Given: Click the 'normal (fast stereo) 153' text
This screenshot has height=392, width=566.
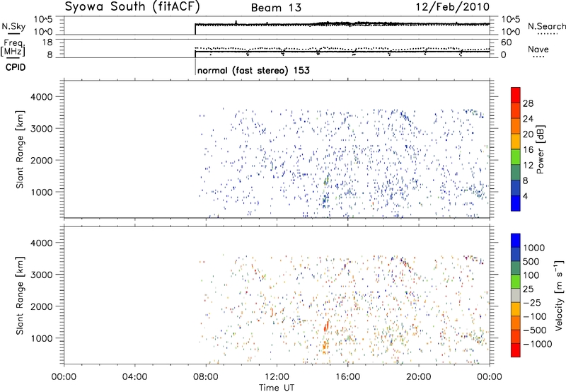Looking at the screenshot, I should tap(253, 70).
